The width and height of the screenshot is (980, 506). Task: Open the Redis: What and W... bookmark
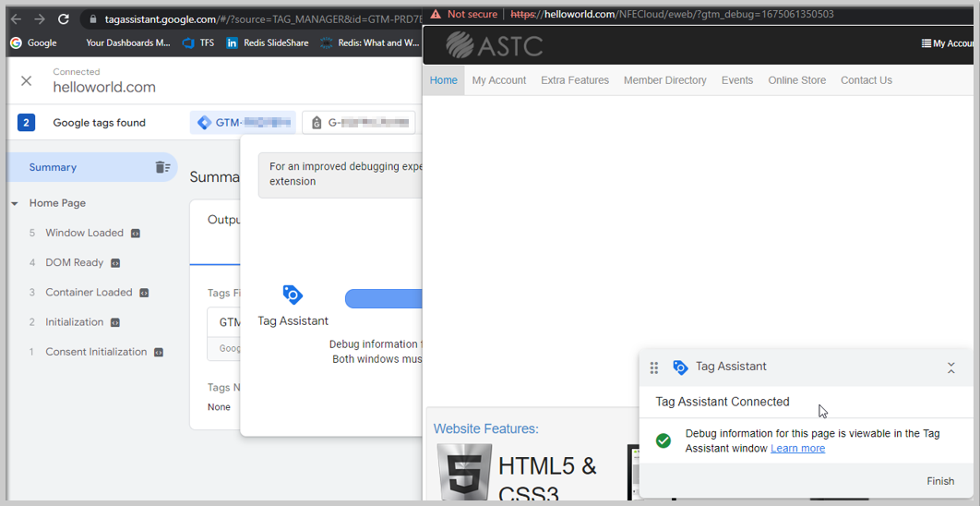point(369,43)
